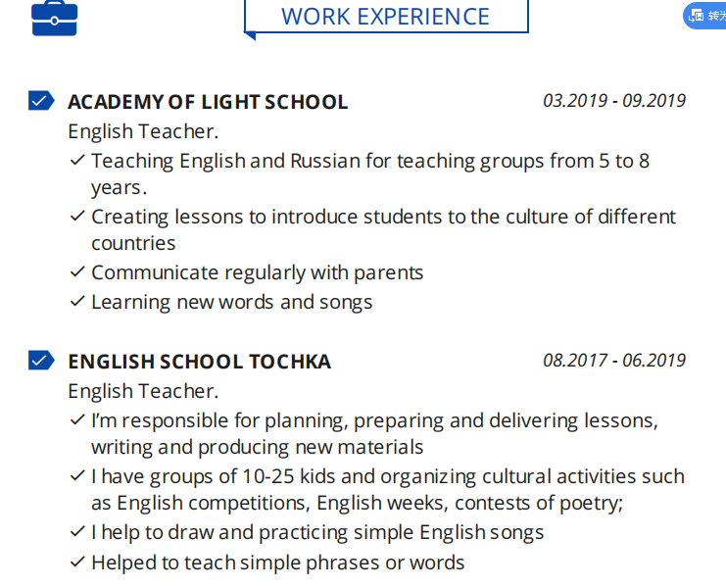
Task: Click the ACADEMY OF LIGHT SCHOOL title
Action: 208,102
